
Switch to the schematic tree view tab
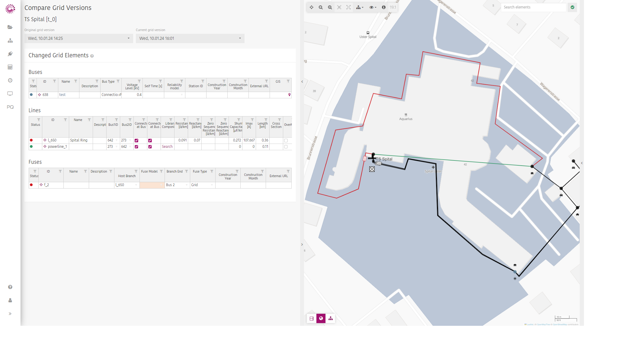331,319
